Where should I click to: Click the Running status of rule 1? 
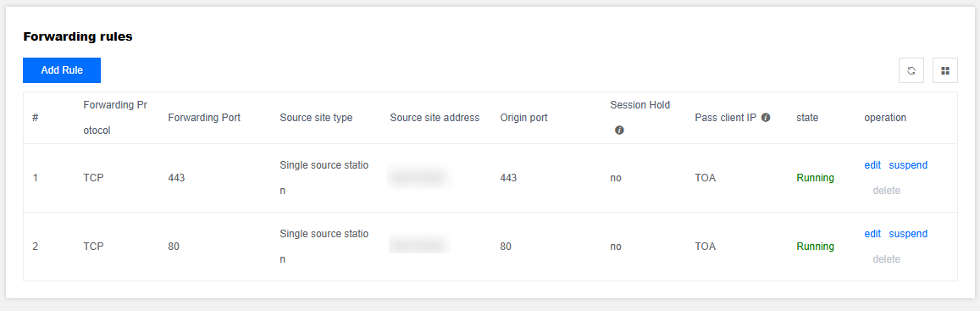[x=815, y=178]
